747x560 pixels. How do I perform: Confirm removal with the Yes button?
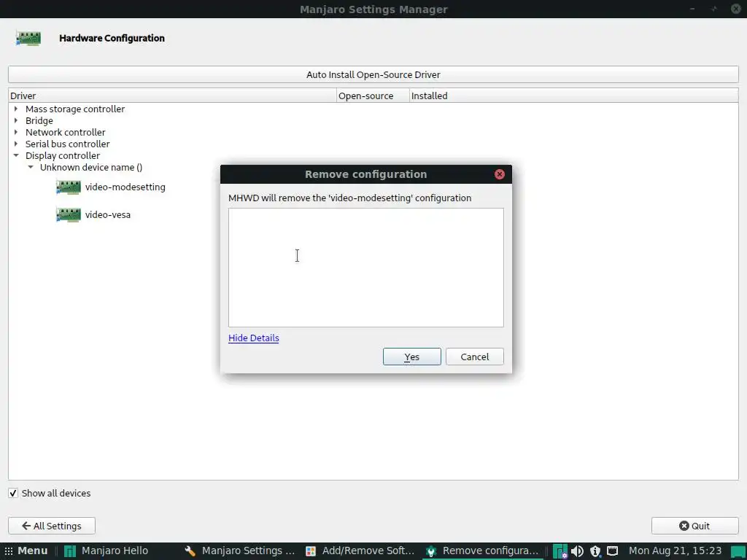tap(411, 357)
